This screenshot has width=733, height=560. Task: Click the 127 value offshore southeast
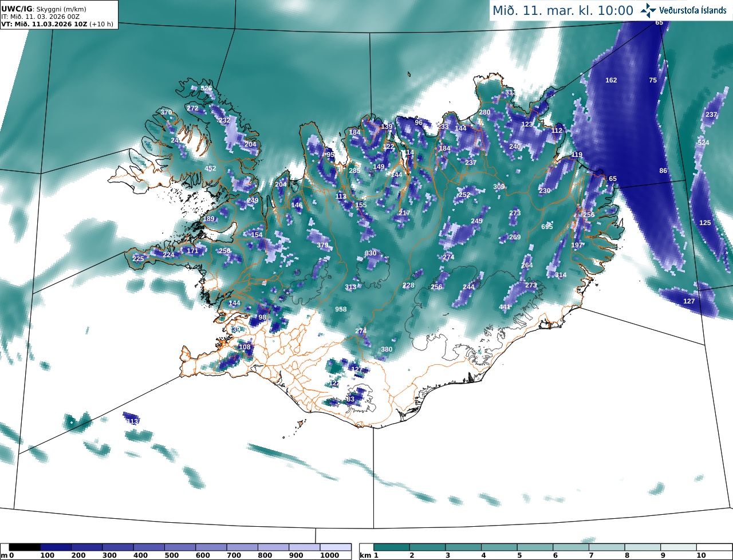(x=689, y=302)
